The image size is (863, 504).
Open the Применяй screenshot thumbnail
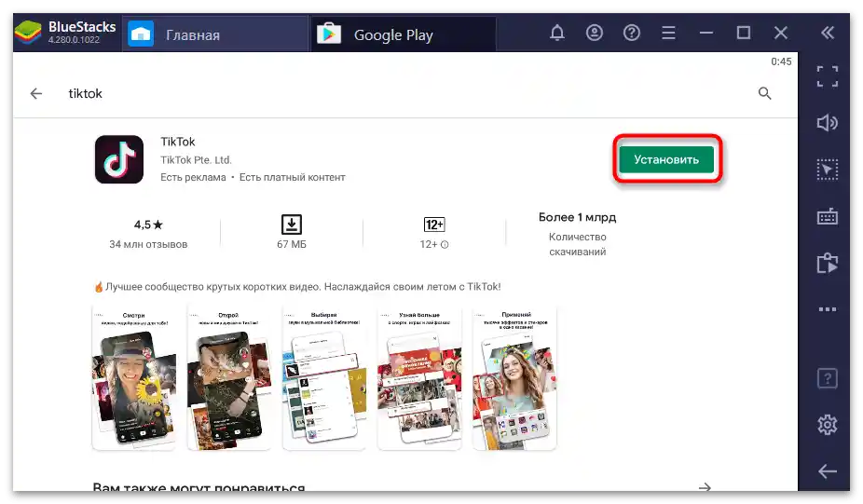point(514,378)
